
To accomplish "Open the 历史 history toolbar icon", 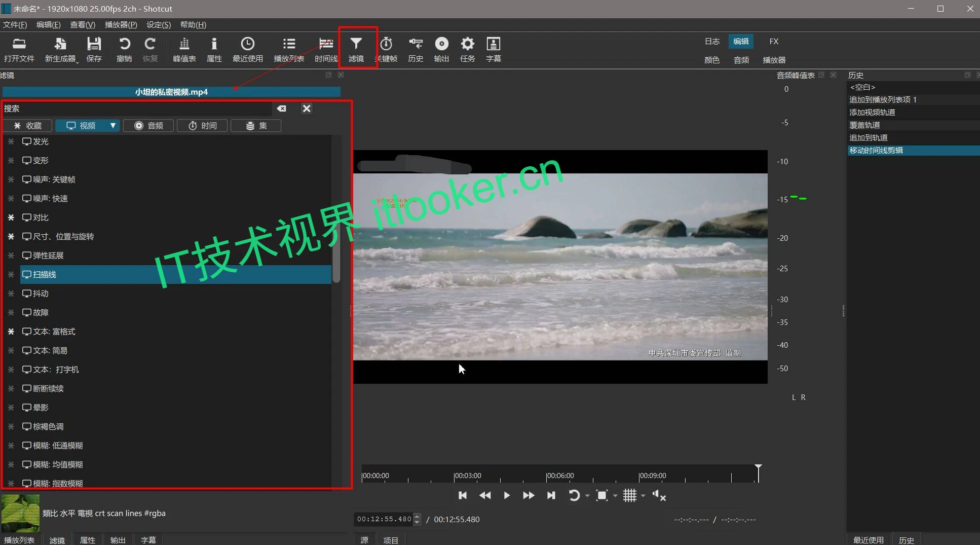I will pyautogui.click(x=416, y=50).
